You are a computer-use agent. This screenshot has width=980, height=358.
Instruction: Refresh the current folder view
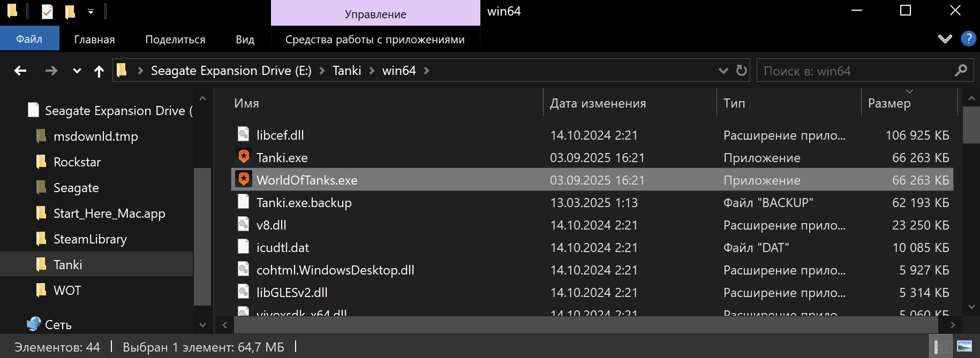[x=741, y=71]
